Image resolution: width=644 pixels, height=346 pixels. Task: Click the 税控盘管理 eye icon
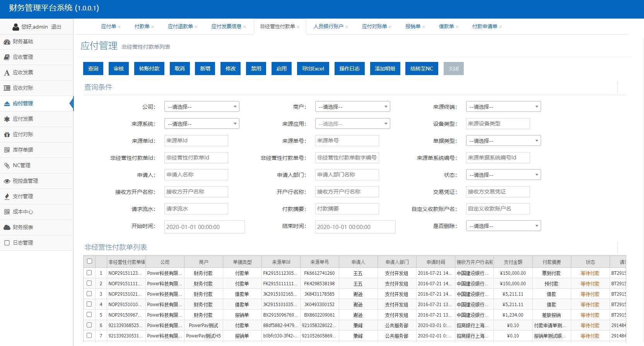click(x=7, y=181)
